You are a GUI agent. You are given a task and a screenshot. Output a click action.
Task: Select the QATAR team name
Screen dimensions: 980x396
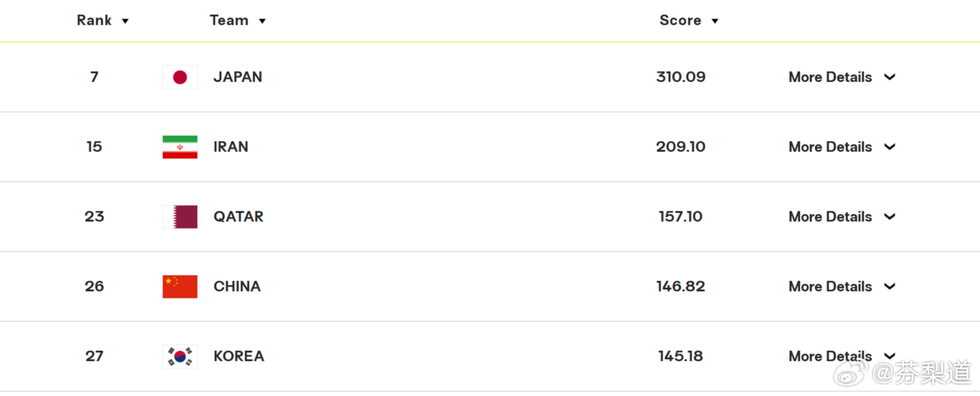pyautogui.click(x=238, y=217)
